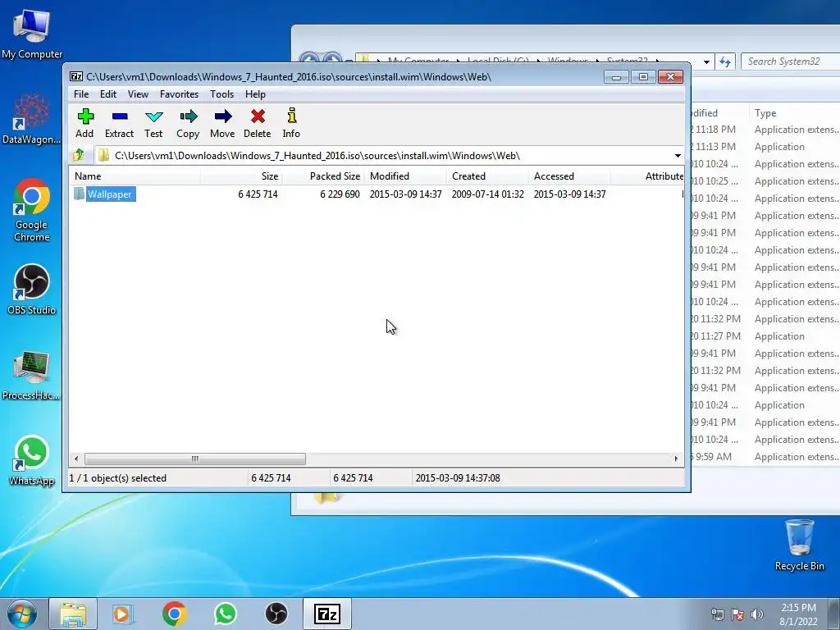Sort by the Attributes column header

(x=648, y=176)
